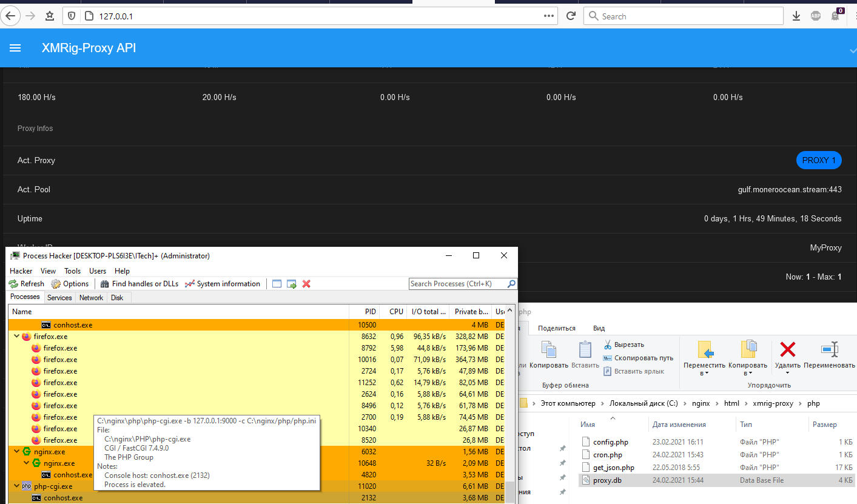
Task: Refresh the process list in Process Hacker
Action: pos(26,283)
